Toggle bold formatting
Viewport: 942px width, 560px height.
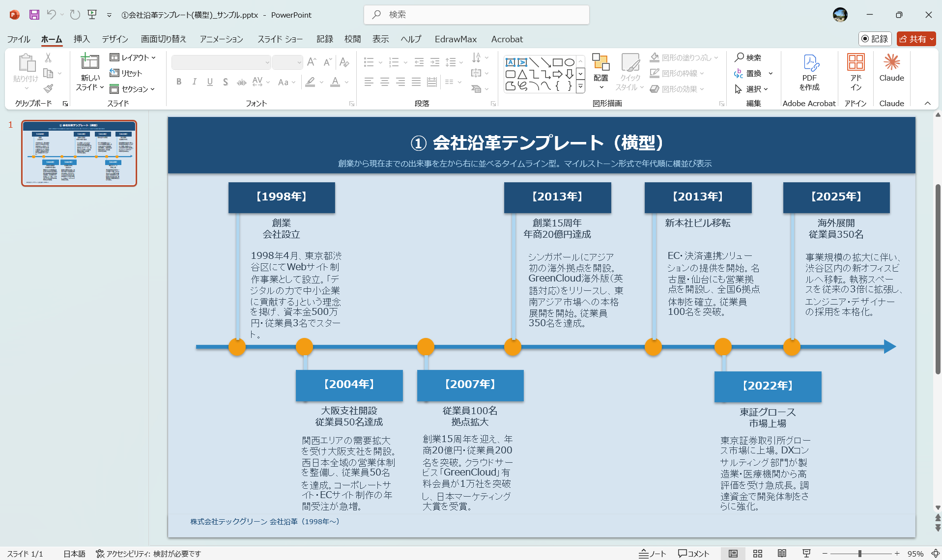click(x=179, y=82)
